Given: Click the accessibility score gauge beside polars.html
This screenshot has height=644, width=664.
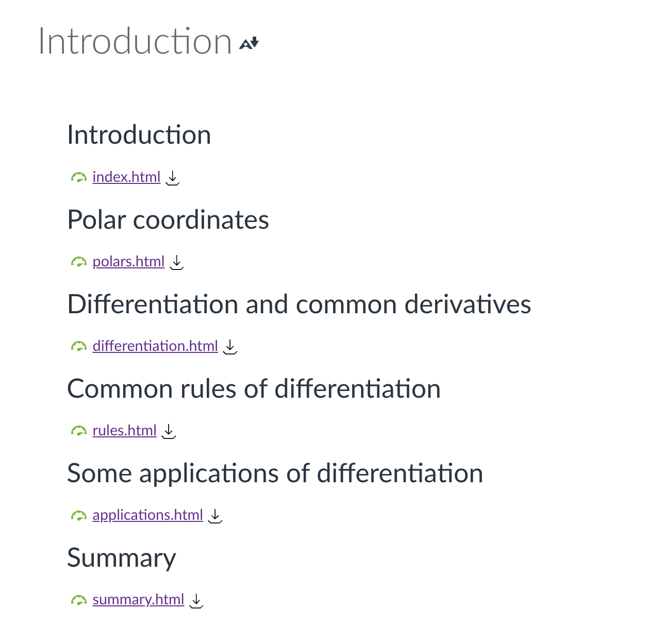Looking at the screenshot, I should tap(78, 262).
